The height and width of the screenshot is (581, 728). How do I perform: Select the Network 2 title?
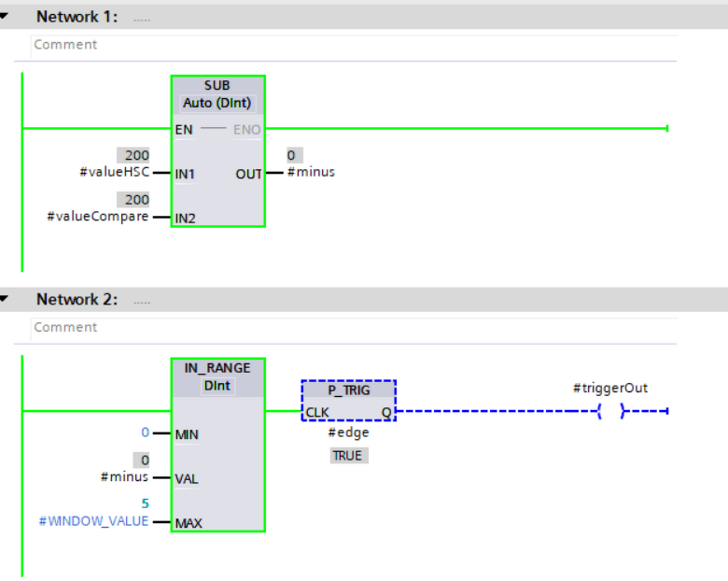(77, 299)
